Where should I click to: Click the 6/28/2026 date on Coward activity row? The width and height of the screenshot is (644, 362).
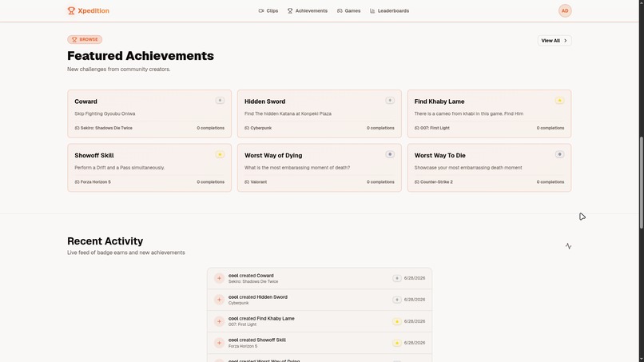coord(415,278)
